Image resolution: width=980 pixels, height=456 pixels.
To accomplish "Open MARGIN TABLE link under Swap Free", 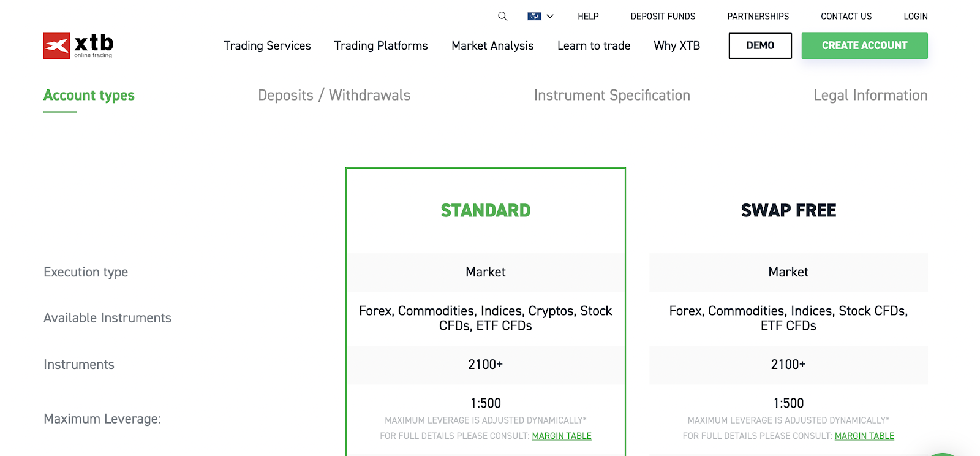I will point(864,436).
